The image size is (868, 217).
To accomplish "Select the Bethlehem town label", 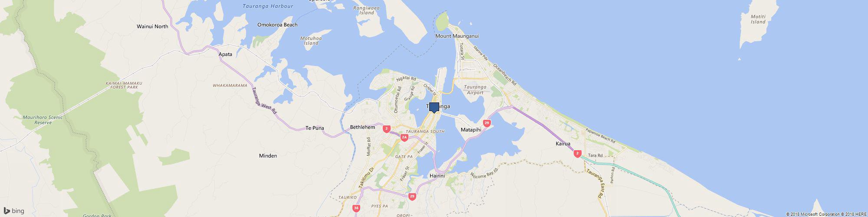I will 362,127.
